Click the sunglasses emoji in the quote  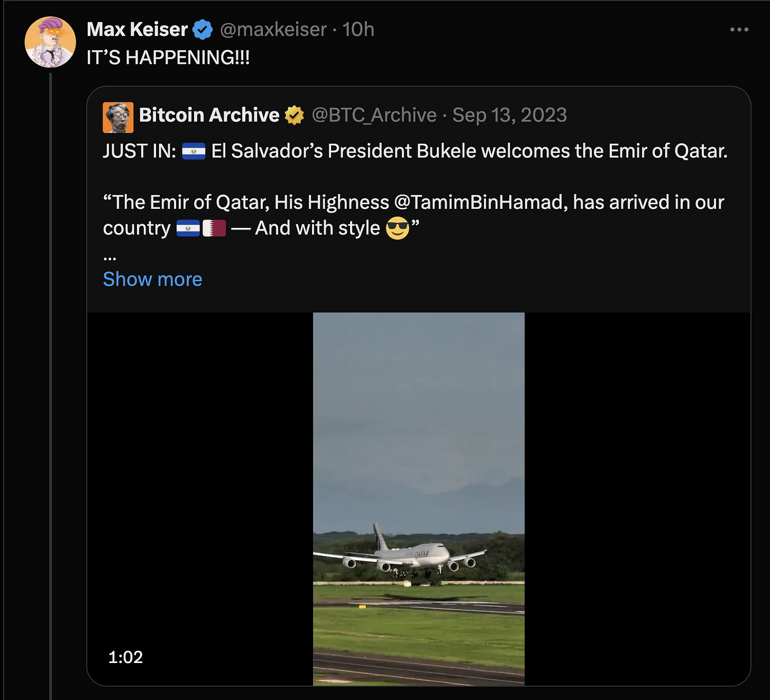click(397, 228)
